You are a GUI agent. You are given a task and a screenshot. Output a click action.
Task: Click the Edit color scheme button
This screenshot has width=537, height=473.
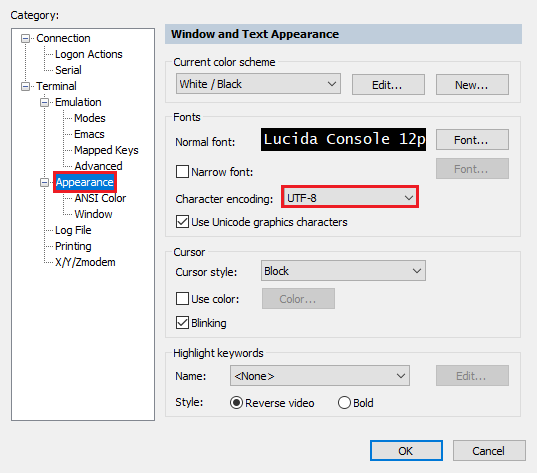click(x=388, y=85)
